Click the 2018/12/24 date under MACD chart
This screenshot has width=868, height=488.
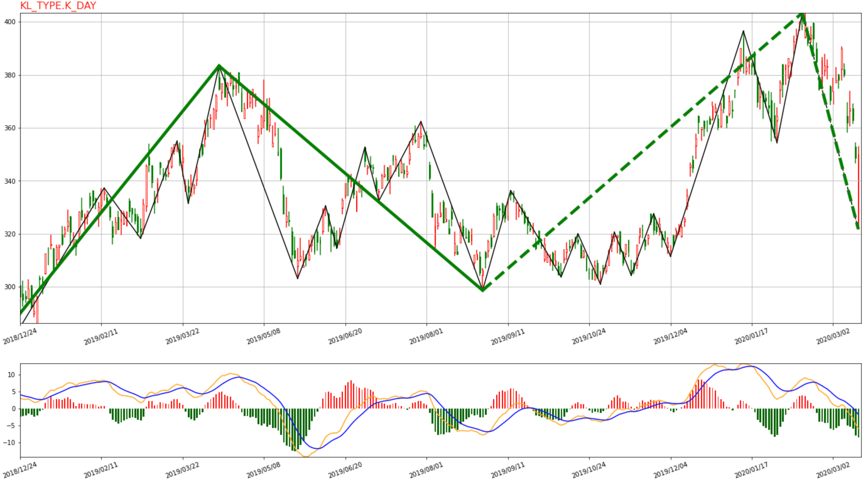pos(19,470)
